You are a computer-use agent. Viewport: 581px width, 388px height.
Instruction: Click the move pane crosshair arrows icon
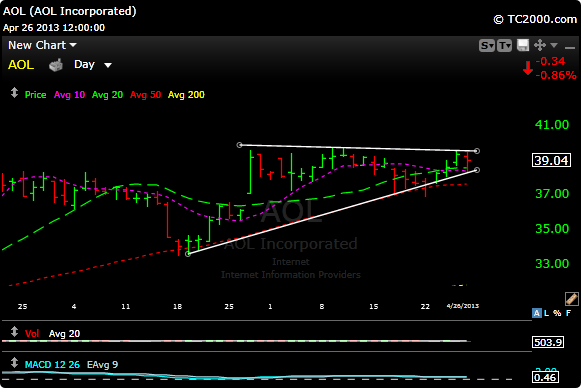(x=540, y=46)
